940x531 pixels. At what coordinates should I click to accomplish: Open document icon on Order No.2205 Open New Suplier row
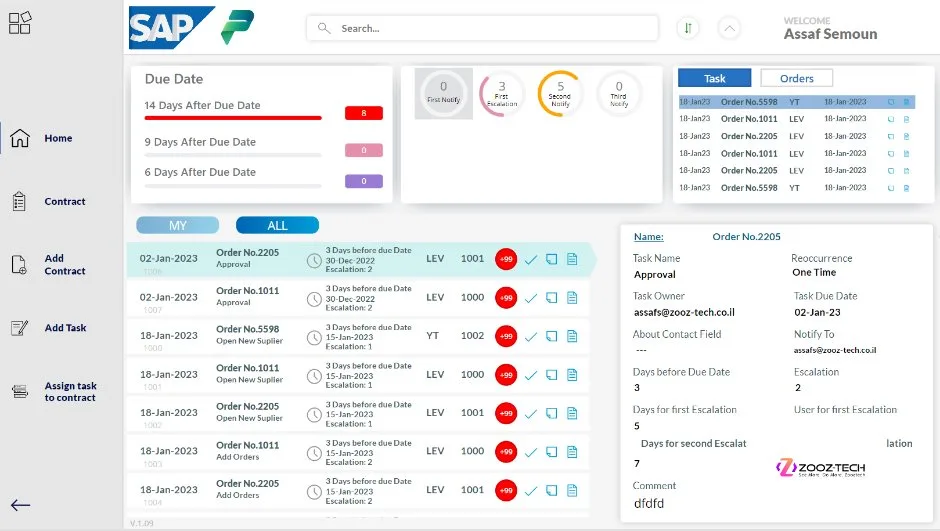tap(572, 413)
